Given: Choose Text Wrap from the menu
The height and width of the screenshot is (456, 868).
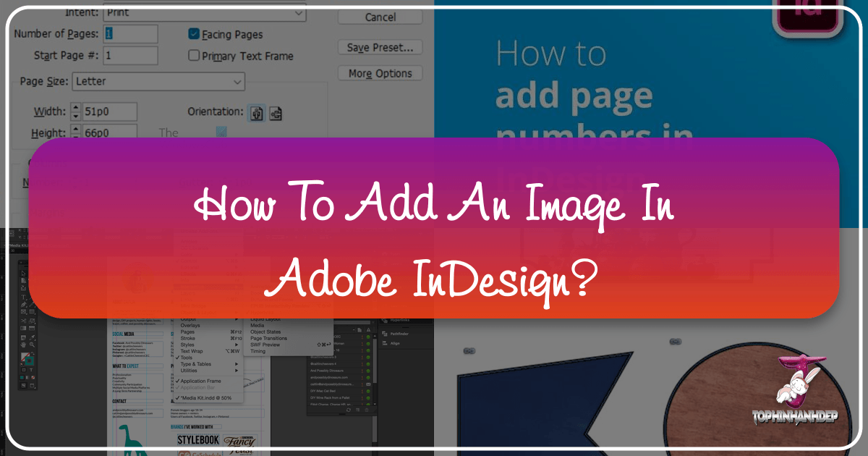Looking at the screenshot, I should [x=192, y=351].
